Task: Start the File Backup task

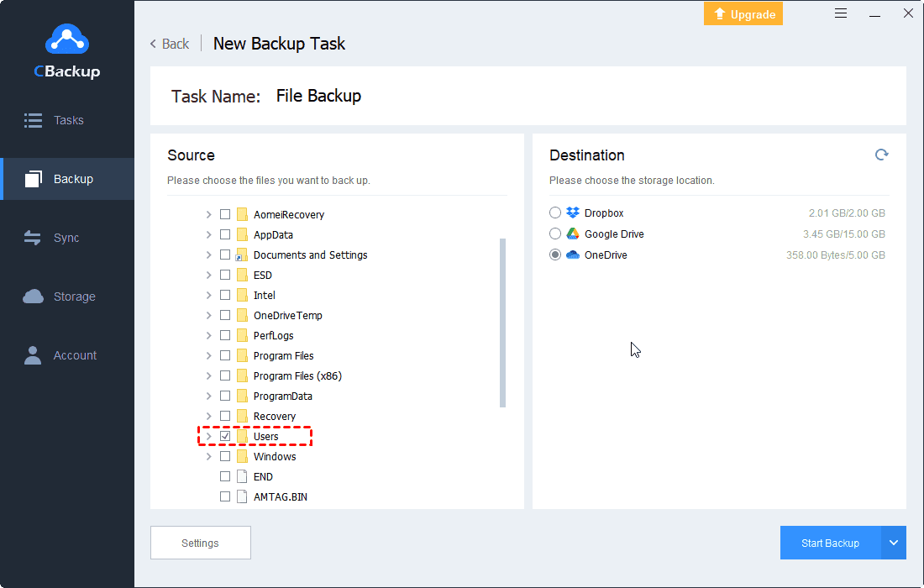Action: [x=830, y=543]
